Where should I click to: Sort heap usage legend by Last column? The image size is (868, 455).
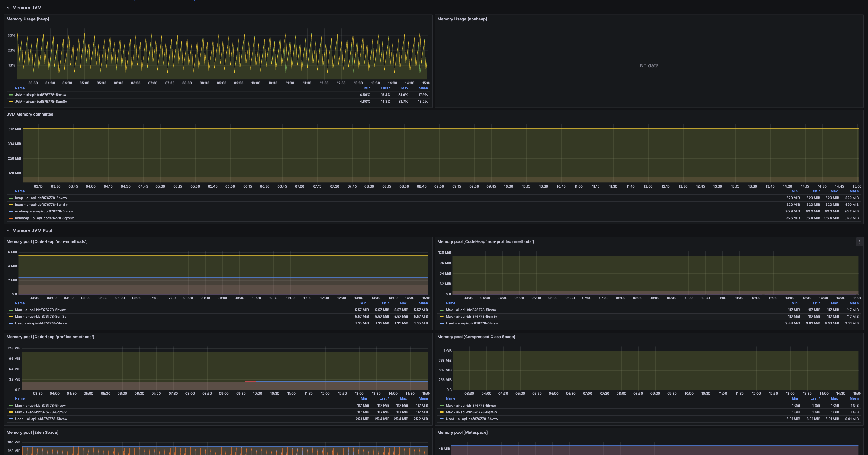385,88
